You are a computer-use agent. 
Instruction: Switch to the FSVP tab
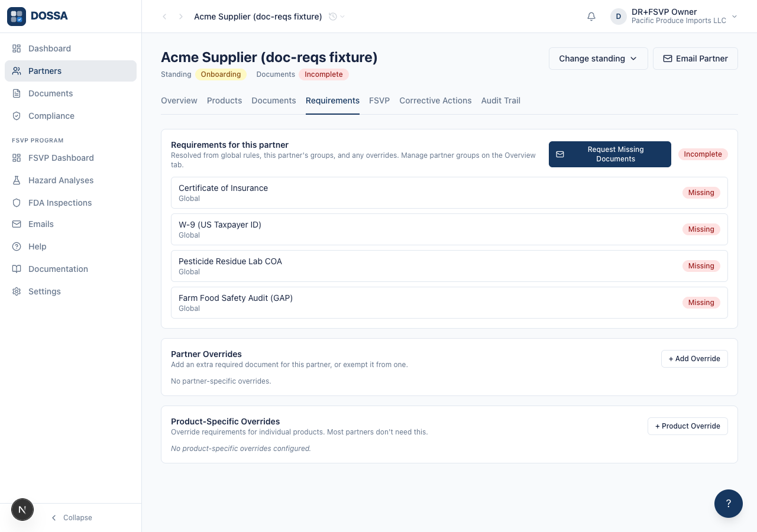(x=379, y=100)
